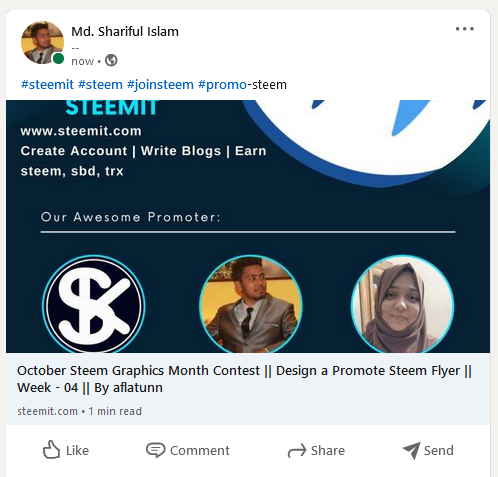Click the "now" post timestamp
The height and width of the screenshot is (477, 498).
point(82,61)
